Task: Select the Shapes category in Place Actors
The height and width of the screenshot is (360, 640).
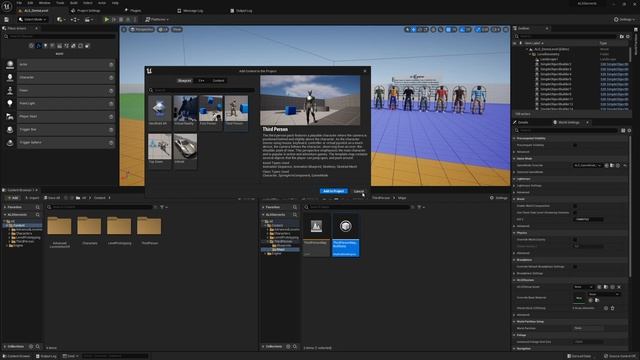Action: click(x=52, y=46)
